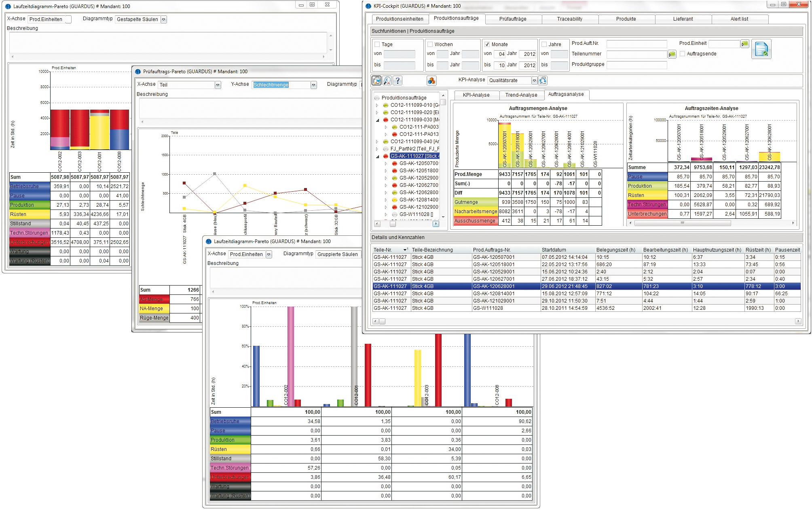
Task: Open Y-Achse Schlechtmenge dropdown
Action: [313, 85]
